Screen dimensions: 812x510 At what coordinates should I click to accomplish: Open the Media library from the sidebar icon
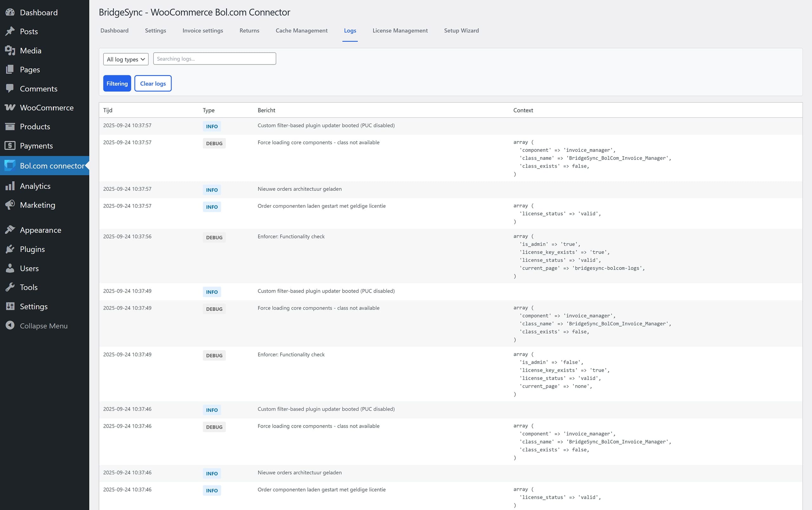(x=10, y=50)
